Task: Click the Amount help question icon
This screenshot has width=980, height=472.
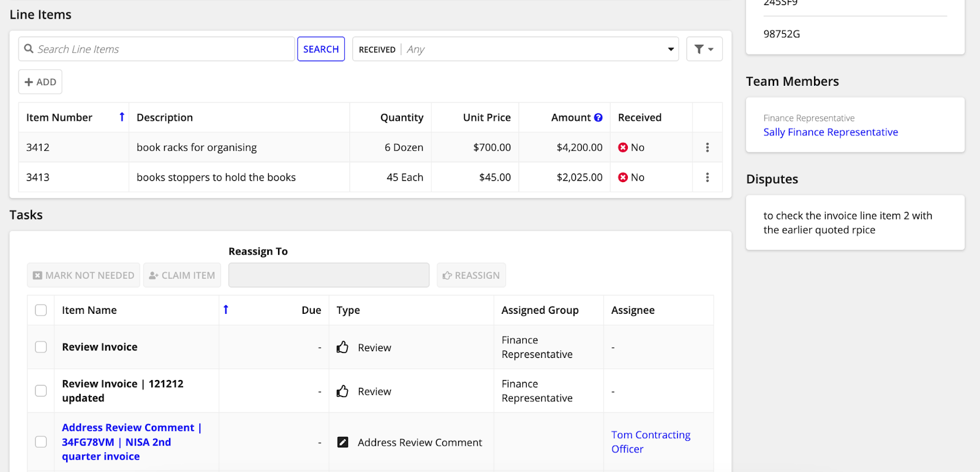Action: (598, 118)
